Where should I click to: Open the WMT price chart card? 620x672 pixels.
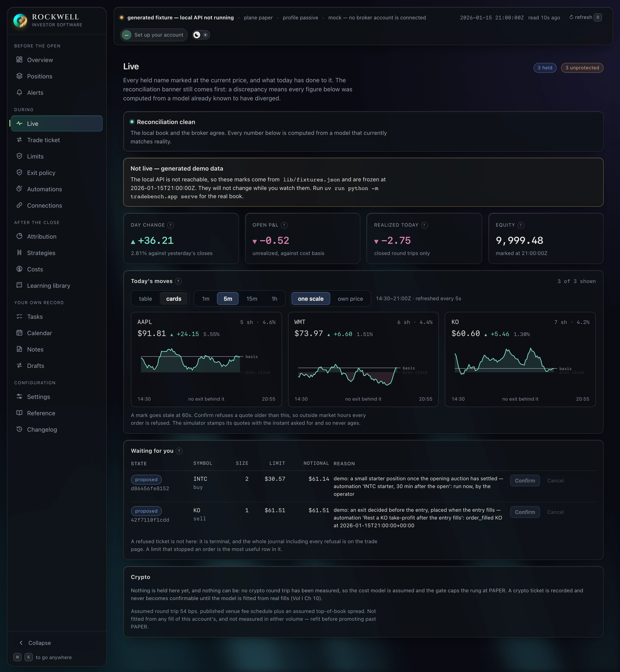363,359
